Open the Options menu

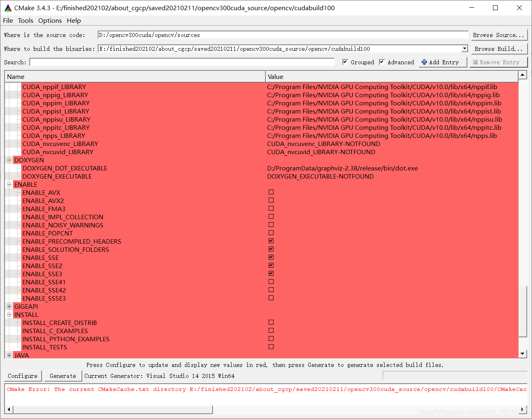(x=50, y=20)
